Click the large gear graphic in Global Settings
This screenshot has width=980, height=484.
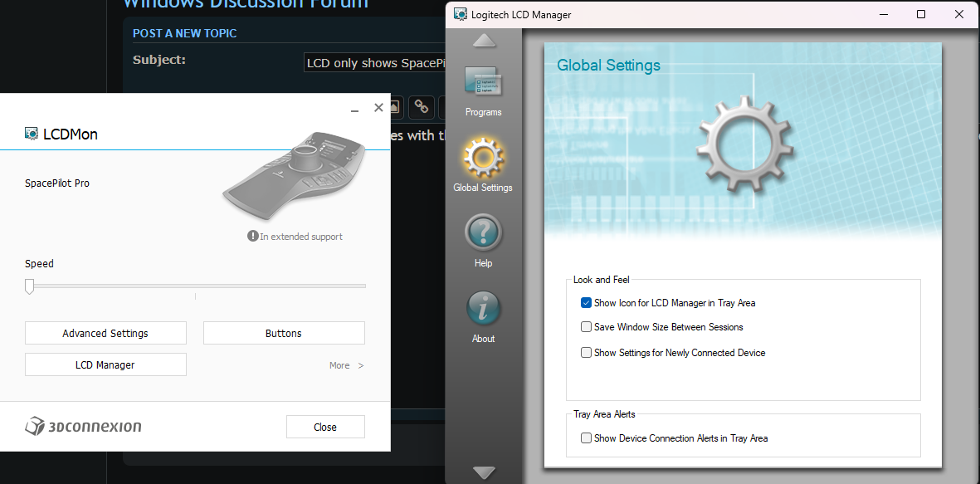click(x=745, y=144)
